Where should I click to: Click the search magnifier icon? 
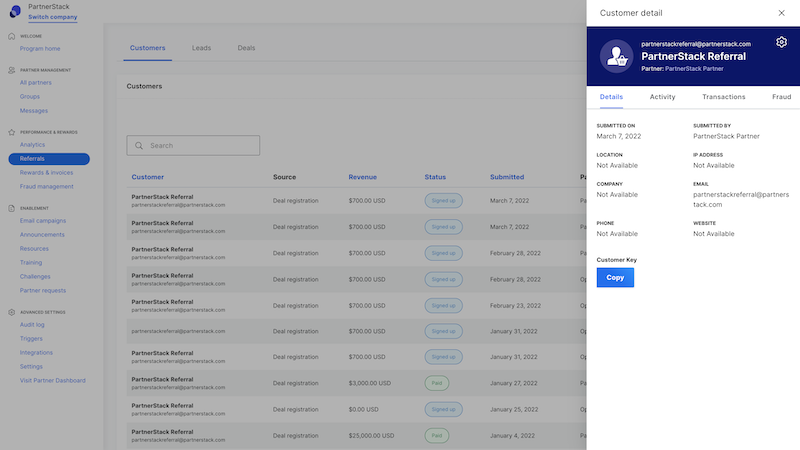[139, 145]
